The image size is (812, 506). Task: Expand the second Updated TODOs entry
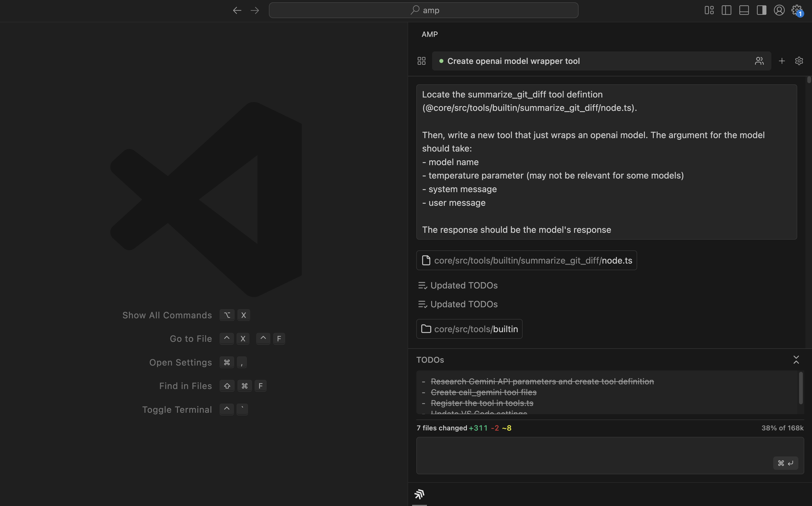tap(458, 304)
